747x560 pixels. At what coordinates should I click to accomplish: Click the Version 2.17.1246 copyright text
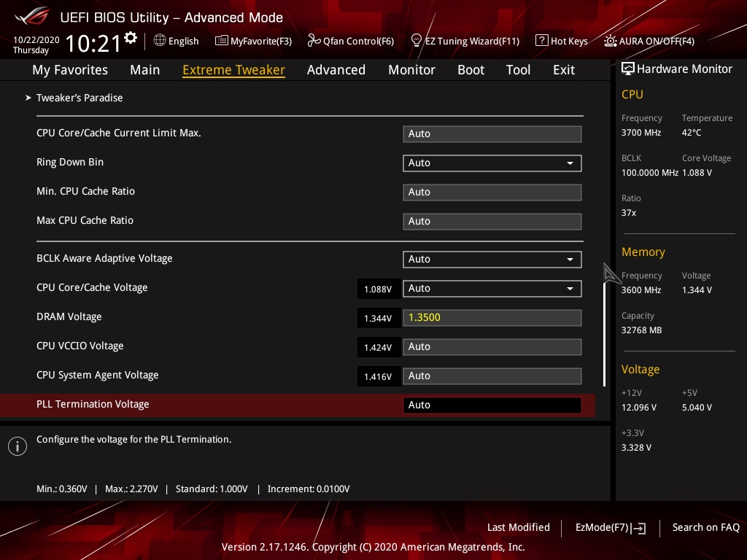click(x=373, y=547)
